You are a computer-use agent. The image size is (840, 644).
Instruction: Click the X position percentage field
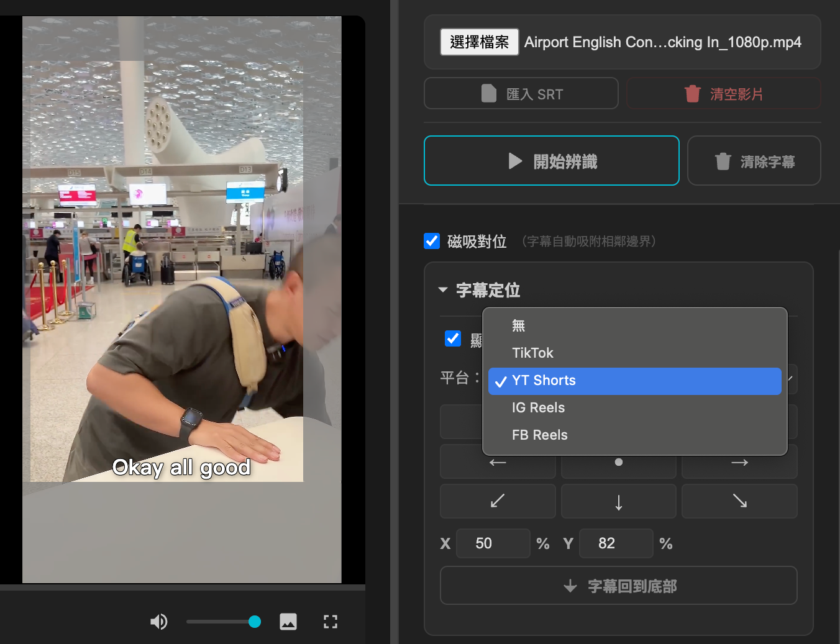tap(493, 543)
